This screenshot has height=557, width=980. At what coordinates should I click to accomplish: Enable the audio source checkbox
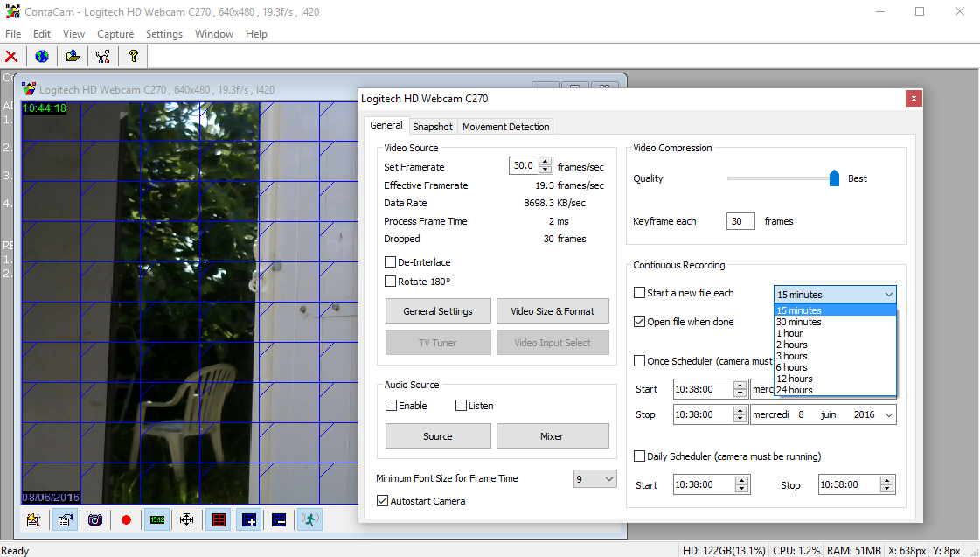pos(392,406)
